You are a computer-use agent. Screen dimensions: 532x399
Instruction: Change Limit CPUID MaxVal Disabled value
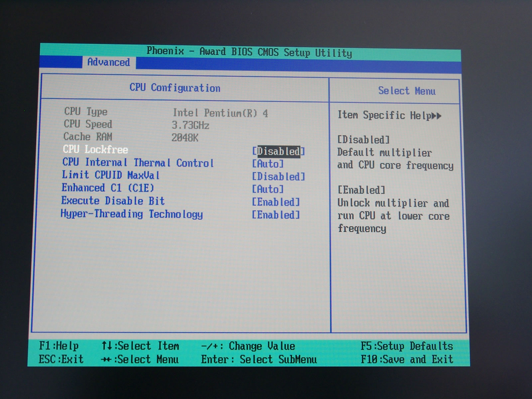pos(278,177)
